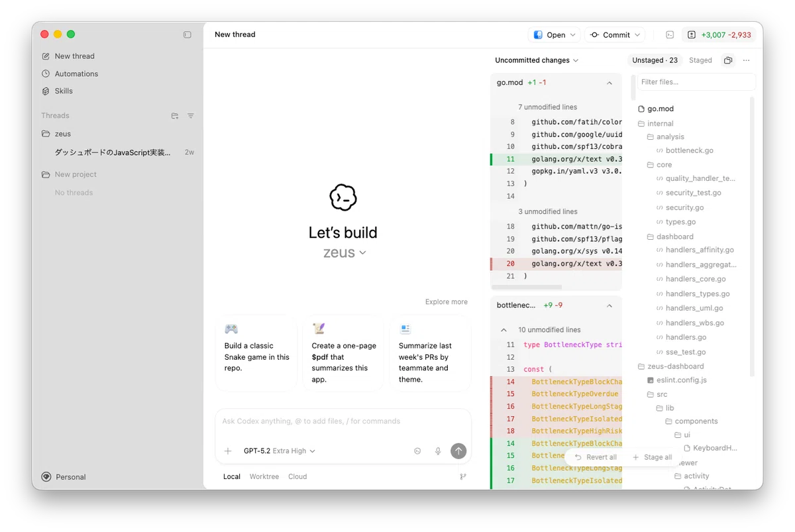Click the Explore more link
Screen dimensions: 795x532
pos(447,301)
